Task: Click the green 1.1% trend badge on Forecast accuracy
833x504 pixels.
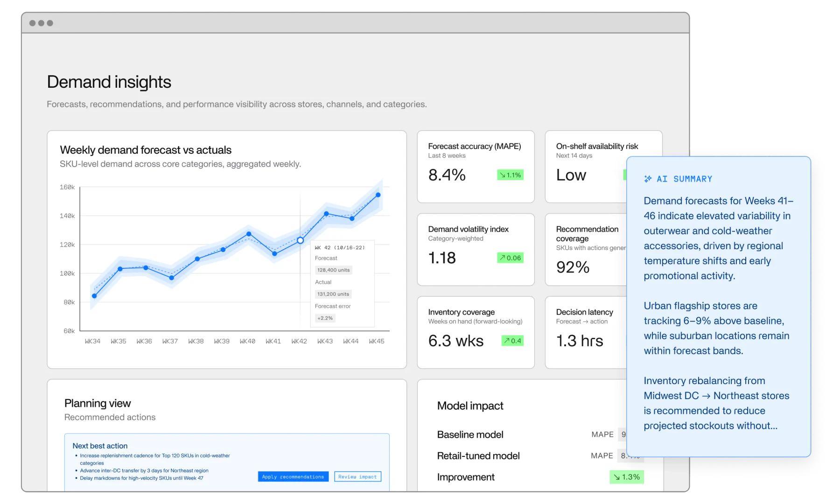Action: click(x=510, y=175)
